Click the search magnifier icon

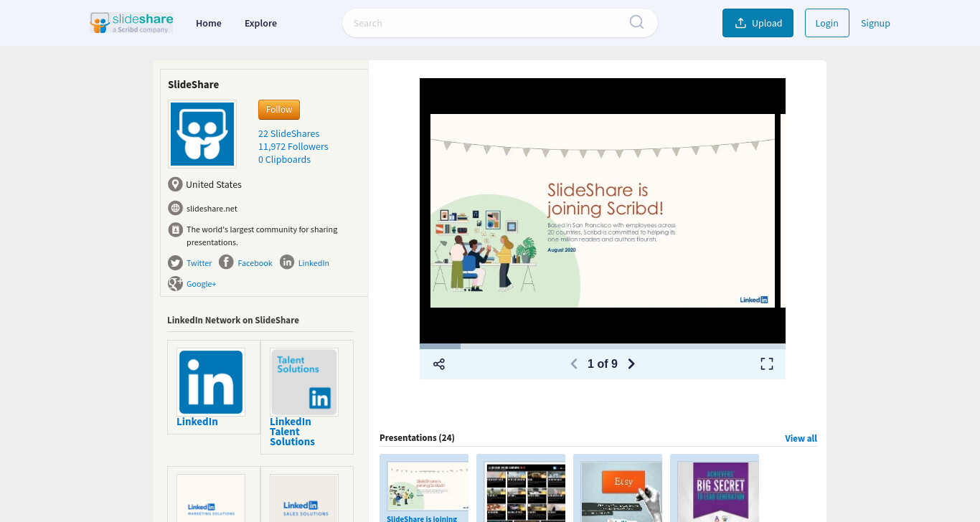click(x=636, y=22)
